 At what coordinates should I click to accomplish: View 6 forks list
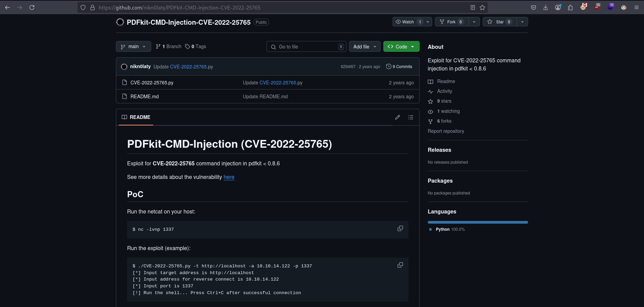pos(444,121)
